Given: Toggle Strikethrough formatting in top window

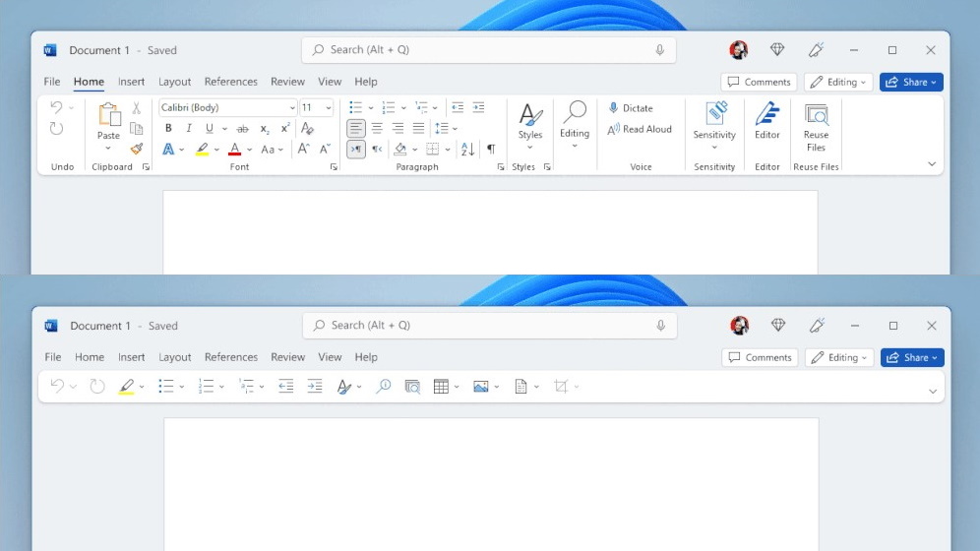Looking at the screenshot, I should [242, 129].
